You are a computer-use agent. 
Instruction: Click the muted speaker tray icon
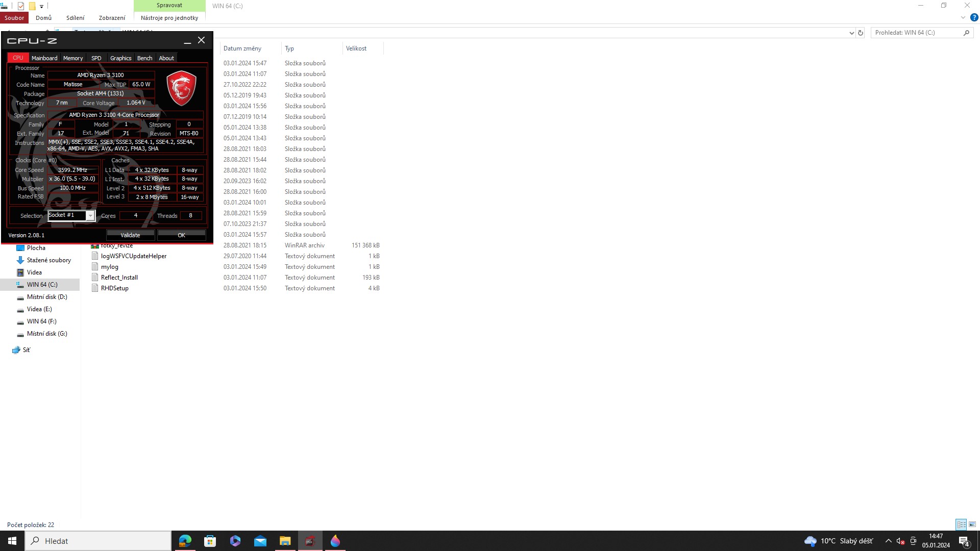pyautogui.click(x=900, y=541)
